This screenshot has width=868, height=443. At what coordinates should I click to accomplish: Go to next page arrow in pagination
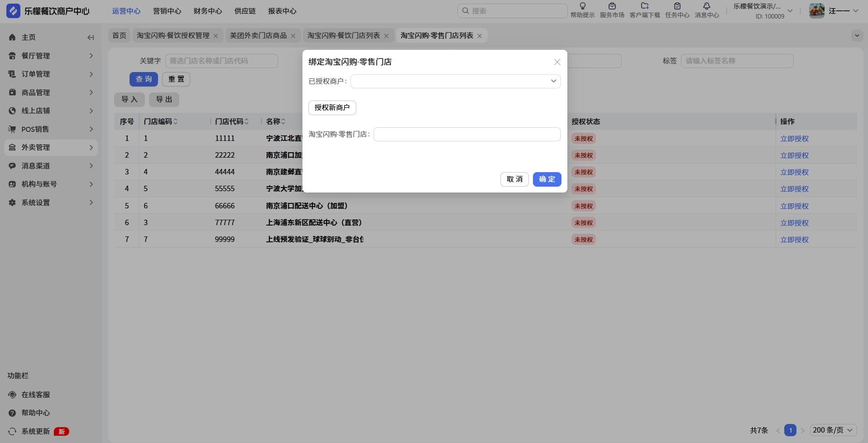click(803, 430)
